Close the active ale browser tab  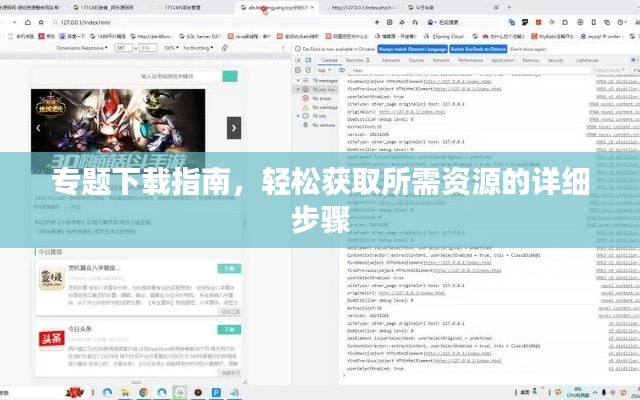(x=312, y=7)
